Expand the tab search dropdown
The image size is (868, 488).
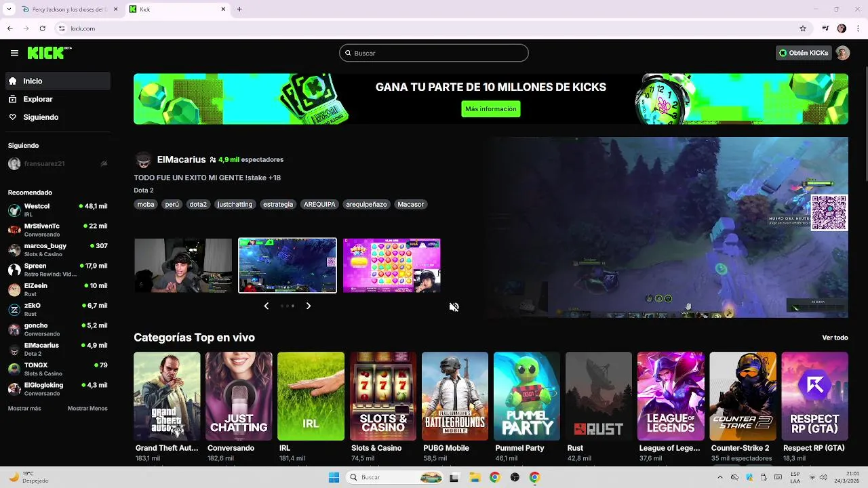click(x=9, y=9)
